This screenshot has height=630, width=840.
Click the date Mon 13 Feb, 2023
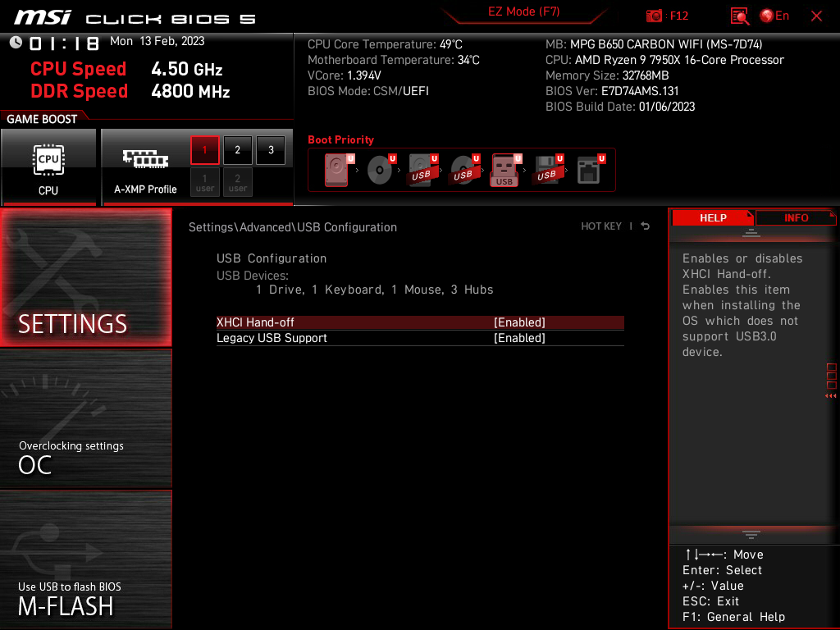click(x=157, y=41)
